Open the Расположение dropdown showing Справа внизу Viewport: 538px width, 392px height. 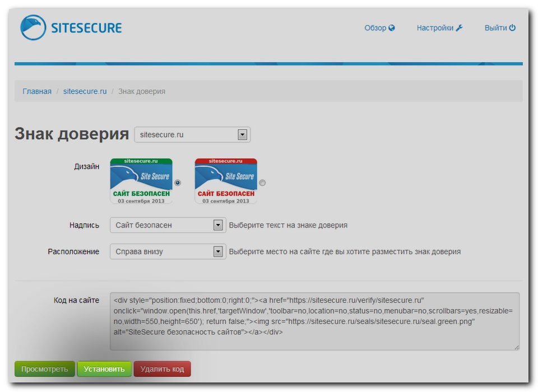point(168,251)
